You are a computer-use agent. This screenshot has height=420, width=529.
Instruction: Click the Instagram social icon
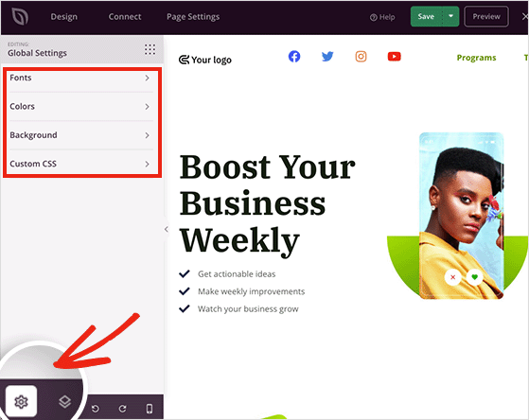[x=361, y=57]
